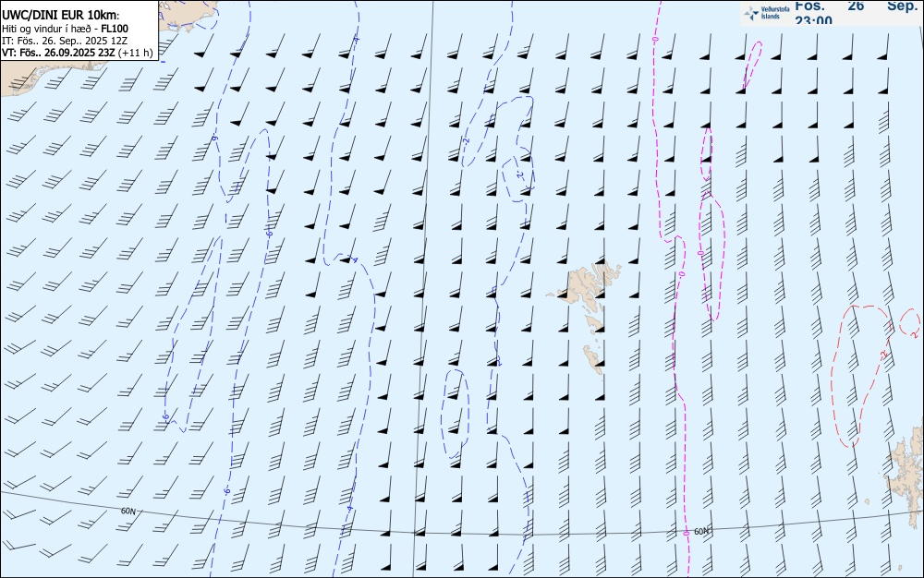Screen dimensions: 924x578
Task: Click the 'Fös. 26 Sep.' date header
Action: pos(857,6)
